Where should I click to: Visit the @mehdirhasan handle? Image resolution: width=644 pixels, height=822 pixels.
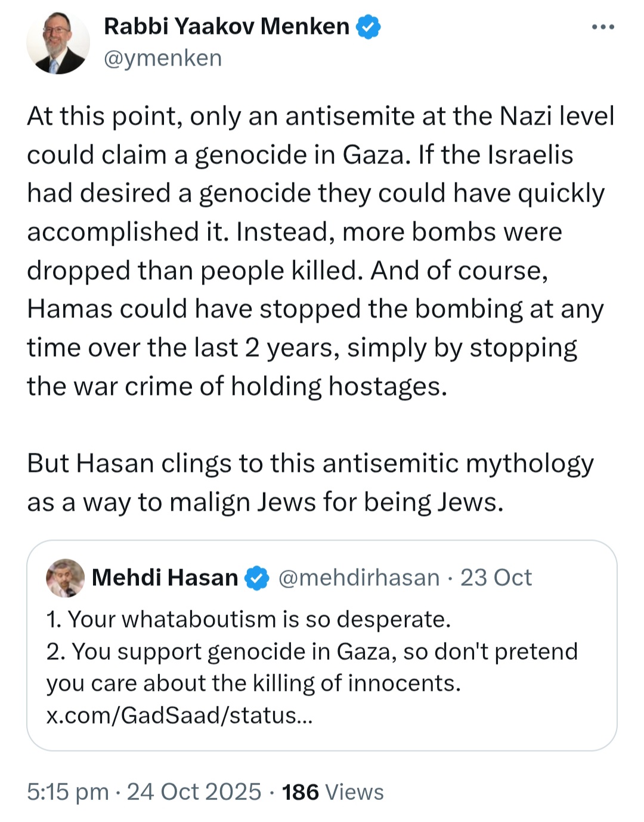358,577
